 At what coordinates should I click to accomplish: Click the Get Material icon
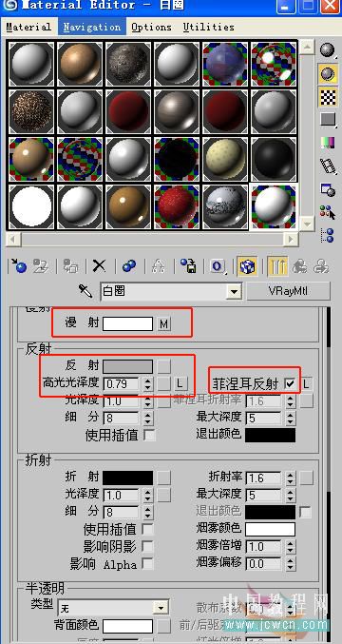[x=18, y=265]
